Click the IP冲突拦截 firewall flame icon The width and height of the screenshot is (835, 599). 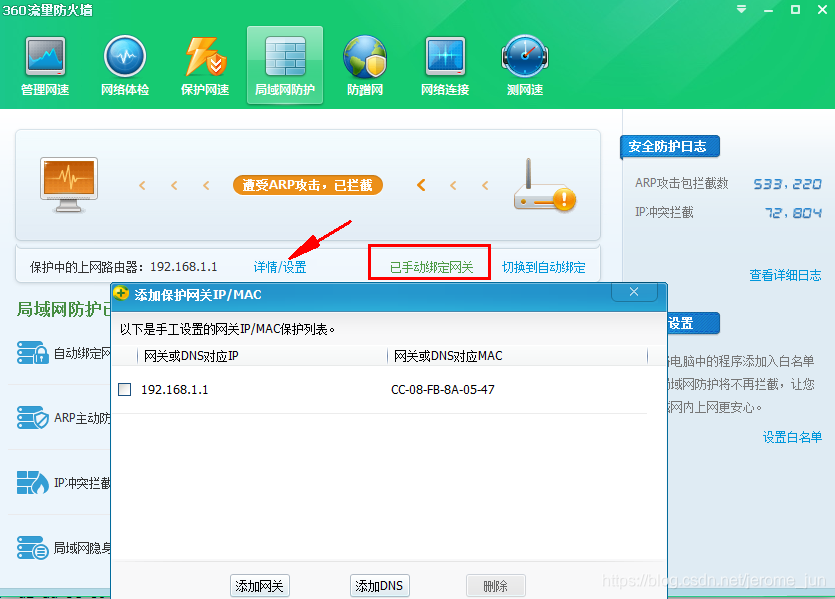(x=32, y=482)
